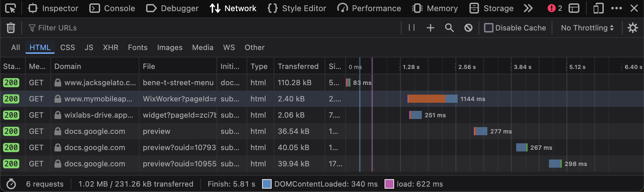Screen dimensions: 644x192
Task: Select the Network panel tab
Action: pyautogui.click(x=233, y=8)
